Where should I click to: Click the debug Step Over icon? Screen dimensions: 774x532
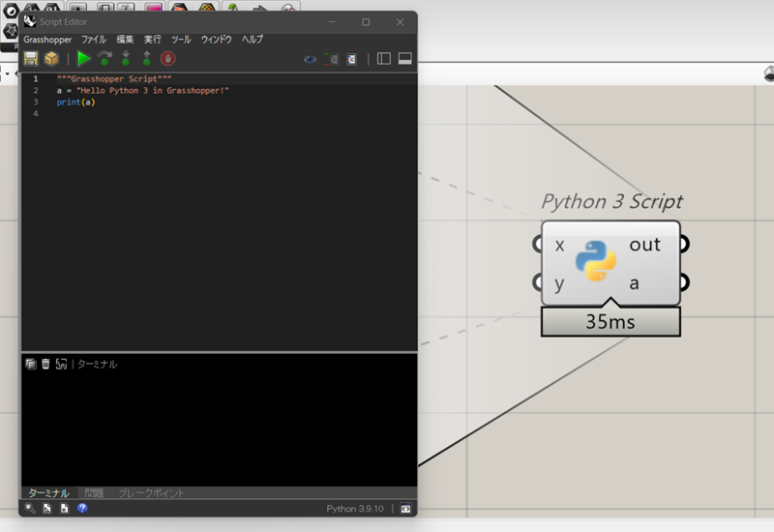pyautogui.click(x=104, y=59)
